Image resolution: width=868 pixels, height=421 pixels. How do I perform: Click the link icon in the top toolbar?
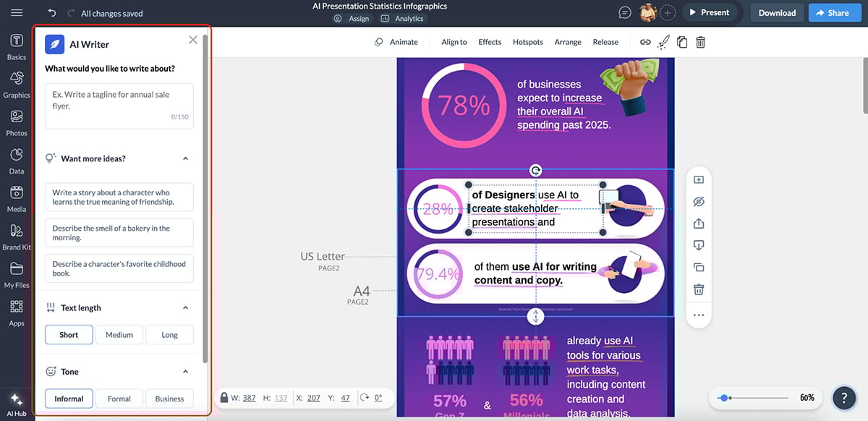(x=644, y=42)
